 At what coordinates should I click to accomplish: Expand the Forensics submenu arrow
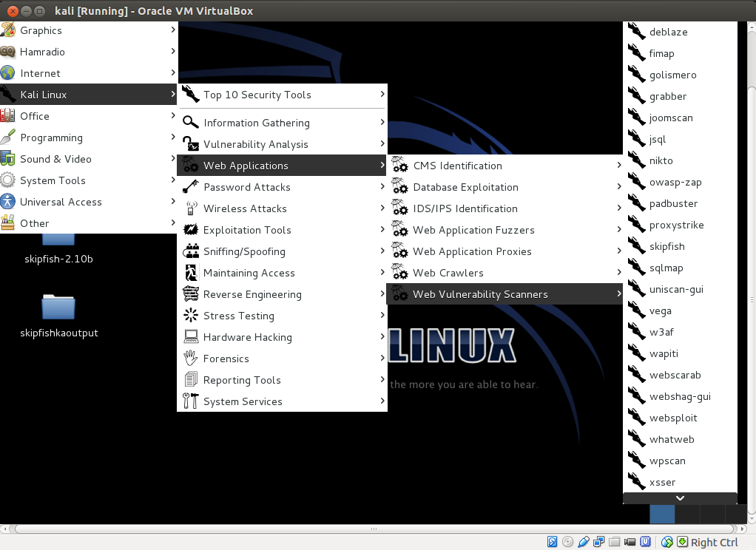coord(382,358)
